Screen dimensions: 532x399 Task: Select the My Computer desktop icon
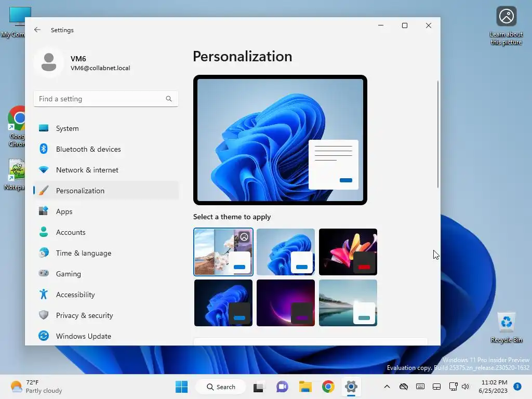point(13,22)
